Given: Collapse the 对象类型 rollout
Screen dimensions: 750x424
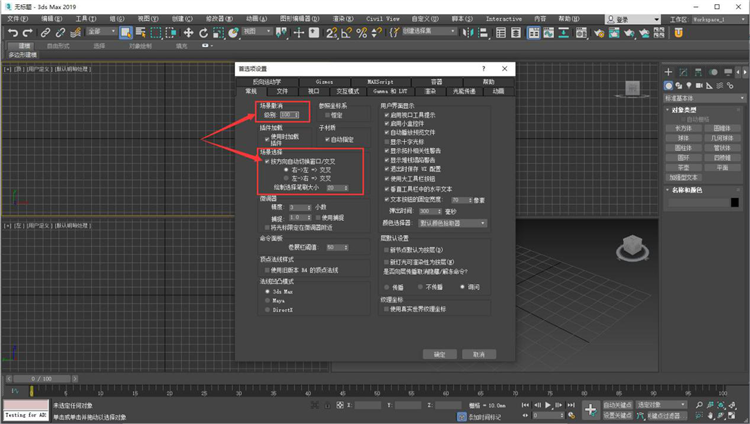Looking at the screenshot, I should (x=684, y=110).
